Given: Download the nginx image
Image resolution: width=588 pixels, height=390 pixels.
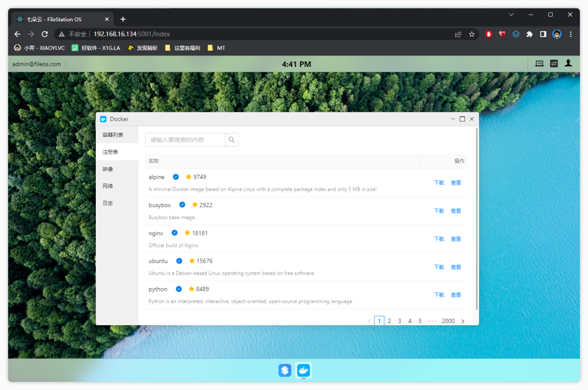Looking at the screenshot, I should pyautogui.click(x=439, y=239).
